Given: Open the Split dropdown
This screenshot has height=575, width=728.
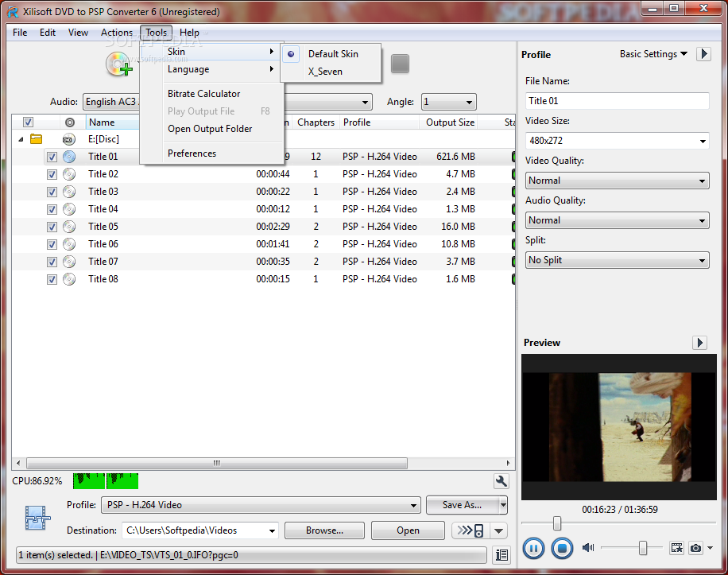Looking at the screenshot, I should (617, 260).
